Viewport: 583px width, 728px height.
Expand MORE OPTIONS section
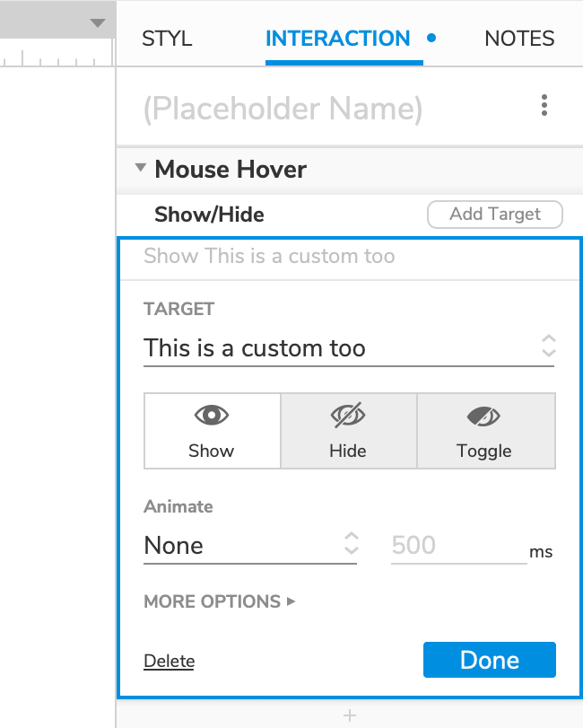[x=220, y=601]
